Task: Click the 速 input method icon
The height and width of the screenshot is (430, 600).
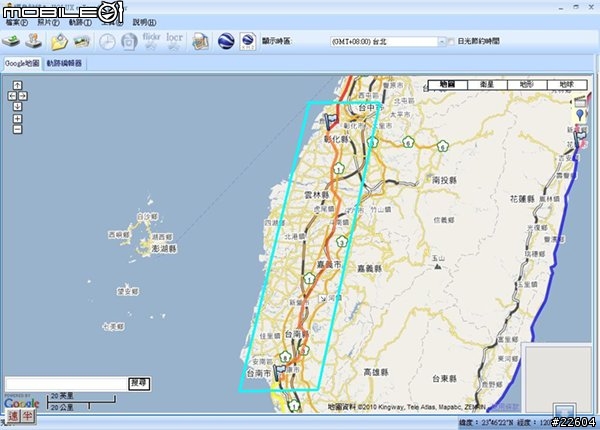Action: (14, 416)
